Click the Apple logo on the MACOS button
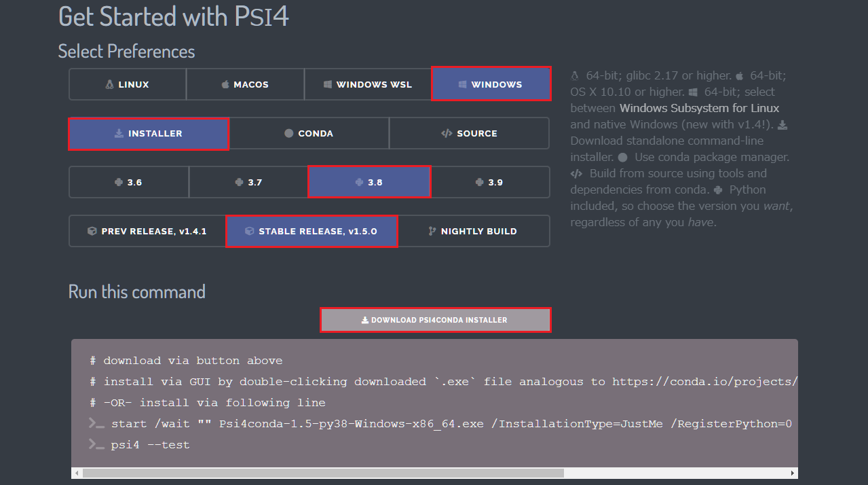The image size is (868, 485). click(224, 84)
